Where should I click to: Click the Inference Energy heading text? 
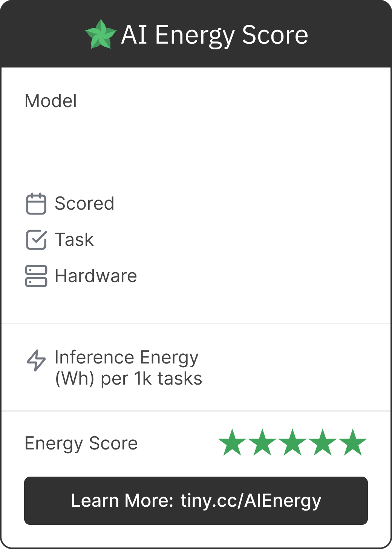point(126,357)
